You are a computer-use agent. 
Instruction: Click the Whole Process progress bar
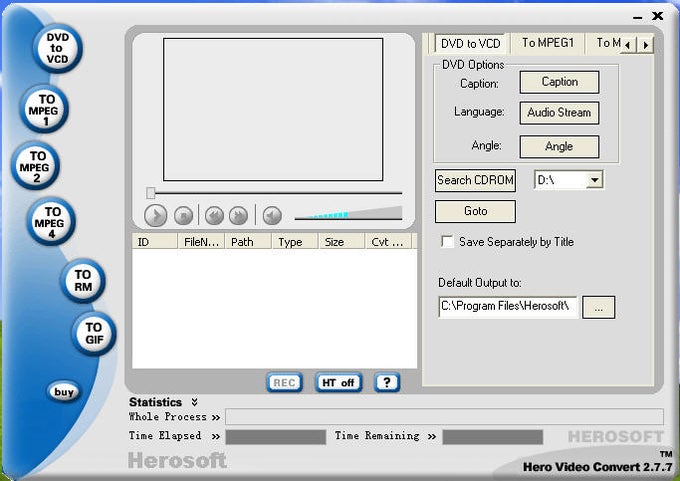click(x=445, y=416)
